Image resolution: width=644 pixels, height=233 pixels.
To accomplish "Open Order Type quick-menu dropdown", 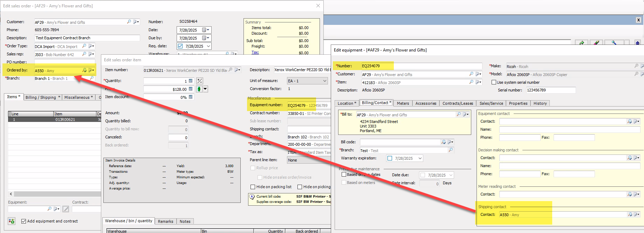I will click(91, 46).
